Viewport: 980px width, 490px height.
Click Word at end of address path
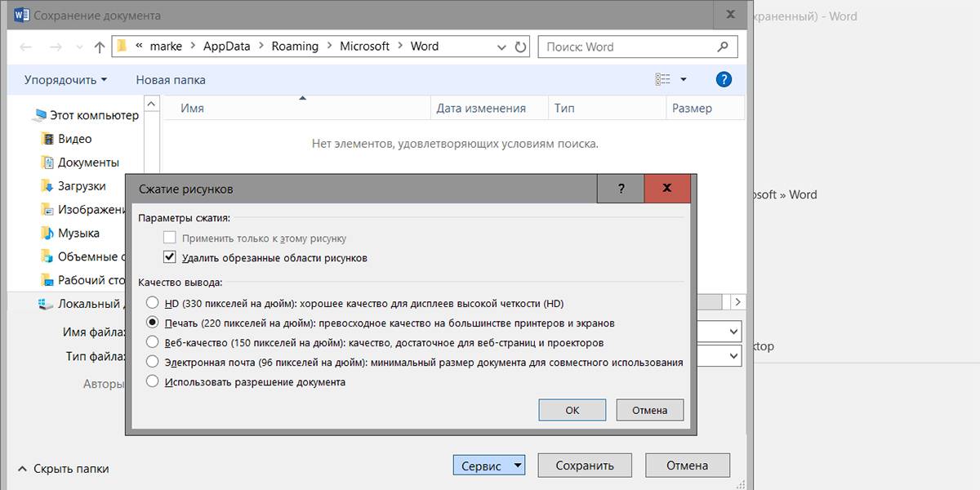click(425, 47)
